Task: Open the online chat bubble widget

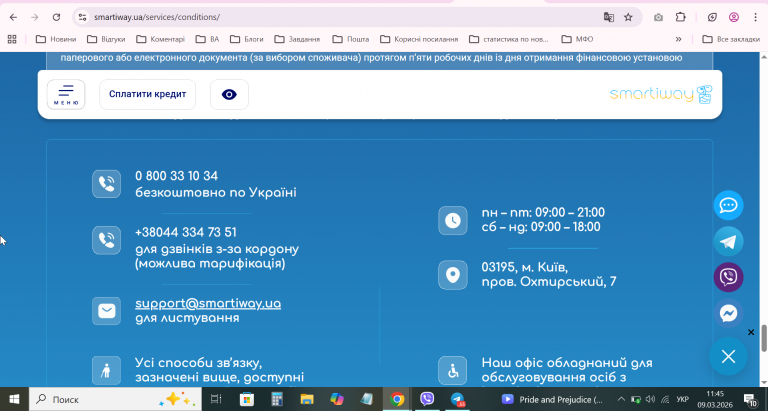Action: (x=728, y=205)
